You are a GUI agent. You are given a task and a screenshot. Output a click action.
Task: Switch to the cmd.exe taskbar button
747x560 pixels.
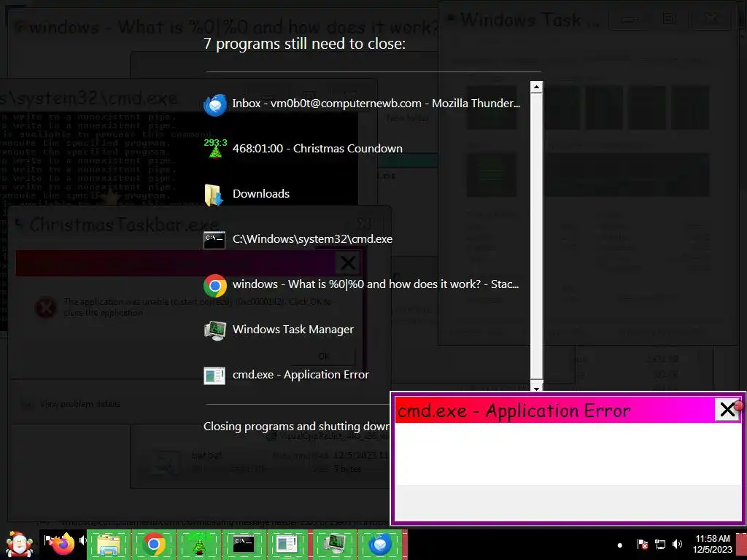pos(244,544)
